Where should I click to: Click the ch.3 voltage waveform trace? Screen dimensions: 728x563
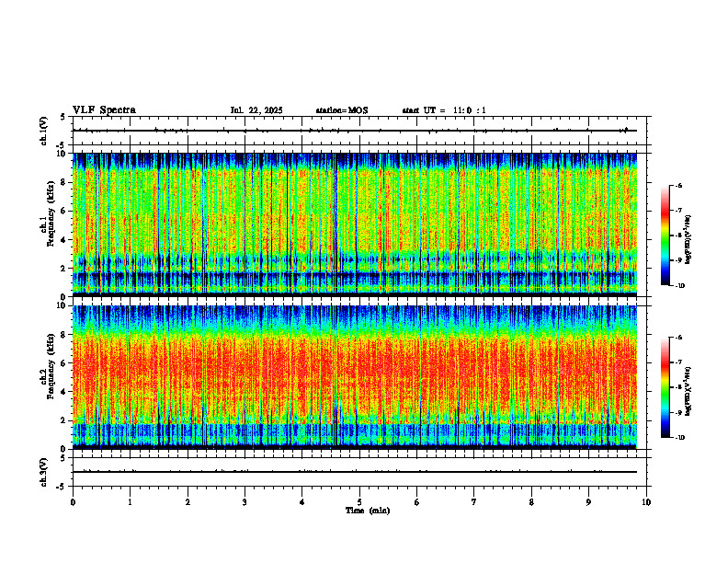point(355,472)
